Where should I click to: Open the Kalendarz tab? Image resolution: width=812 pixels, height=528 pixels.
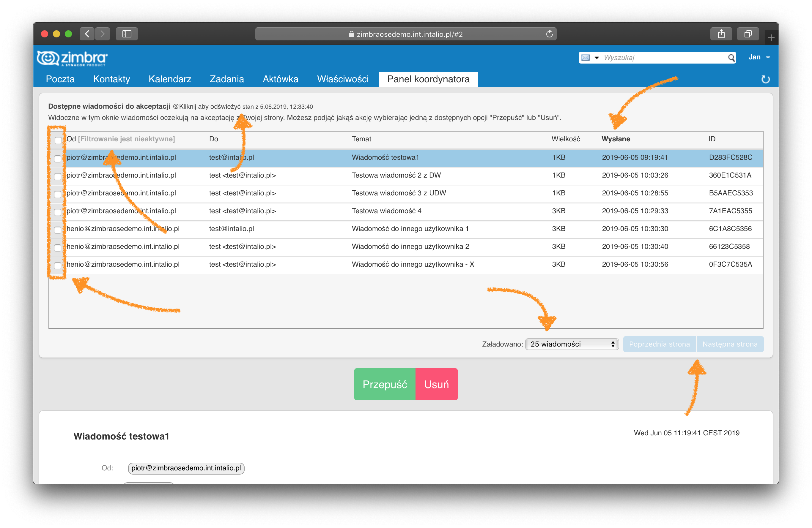pyautogui.click(x=170, y=79)
